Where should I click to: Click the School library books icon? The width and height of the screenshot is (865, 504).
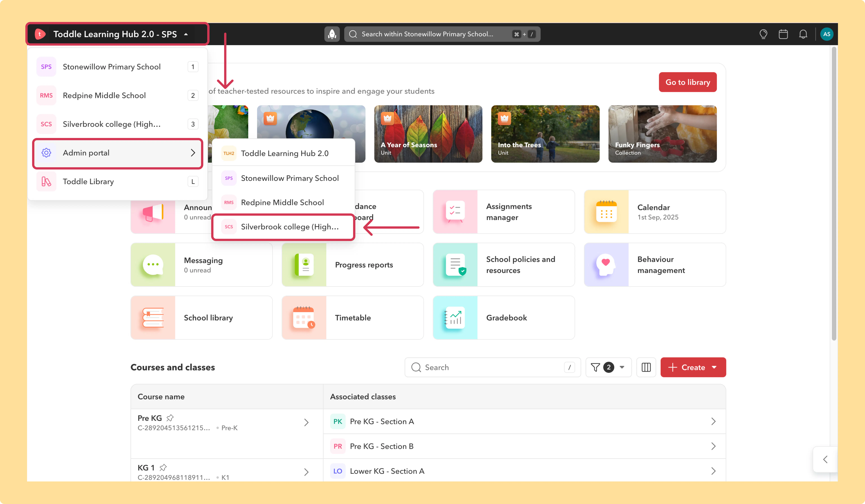click(x=153, y=318)
